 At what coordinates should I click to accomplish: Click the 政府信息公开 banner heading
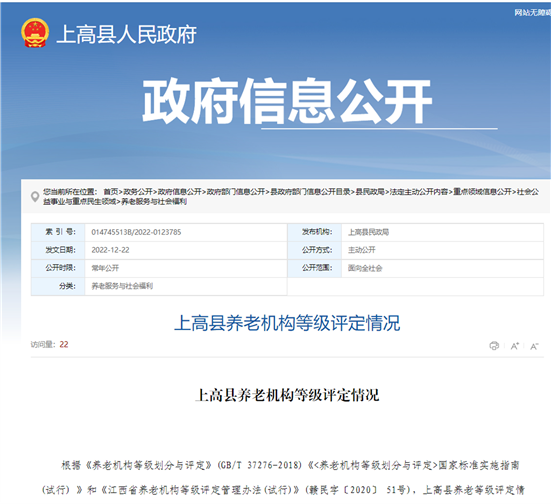tap(287, 101)
